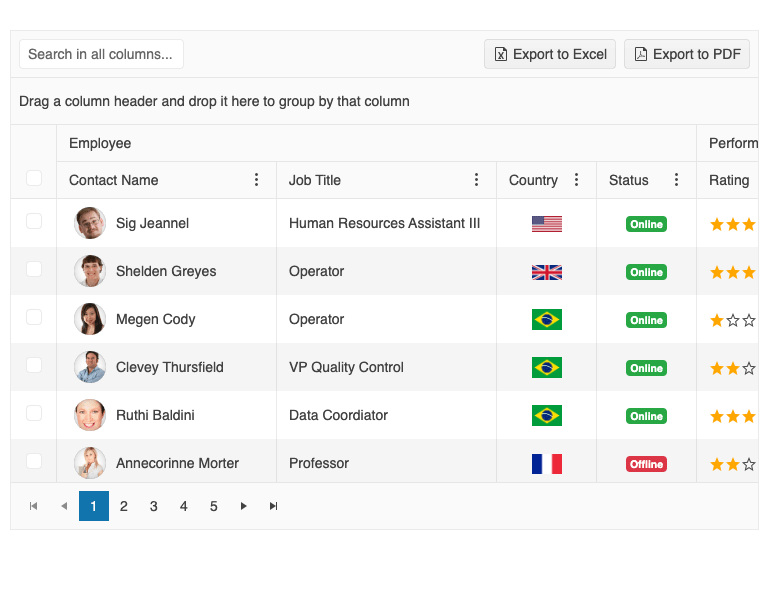Click the name Shelden Greyes

point(166,272)
